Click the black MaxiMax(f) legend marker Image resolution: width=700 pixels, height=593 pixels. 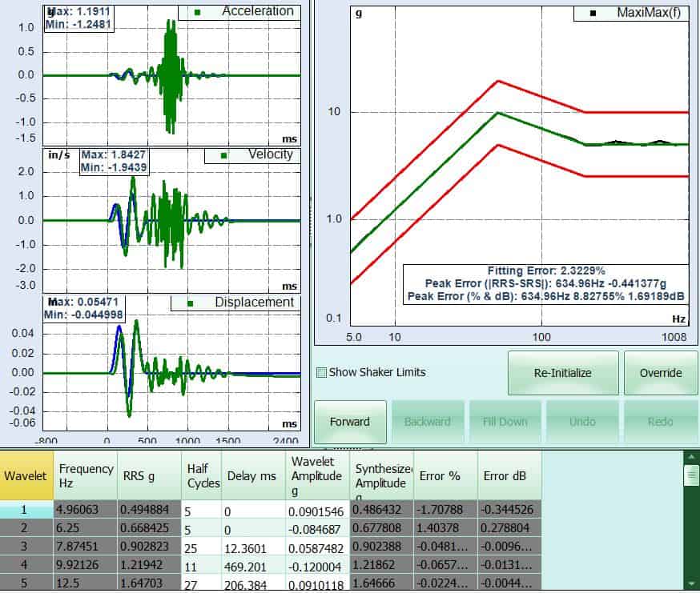tap(592, 14)
